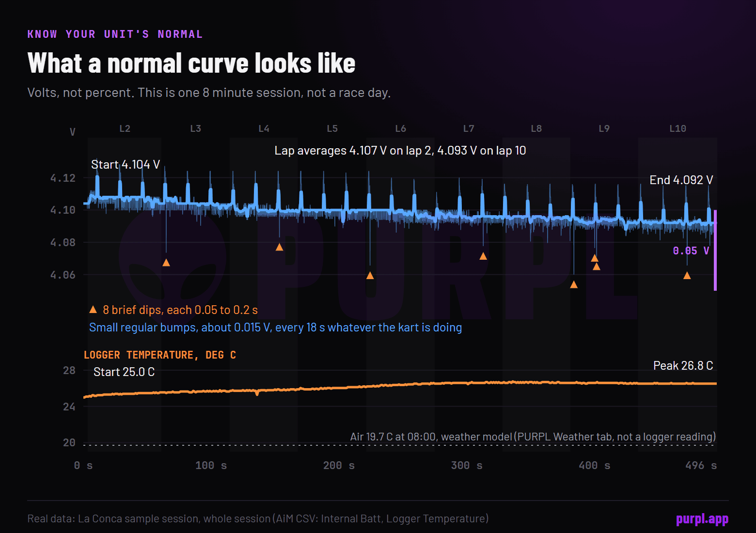Click the 4.08 voltage axis label

tap(63, 243)
